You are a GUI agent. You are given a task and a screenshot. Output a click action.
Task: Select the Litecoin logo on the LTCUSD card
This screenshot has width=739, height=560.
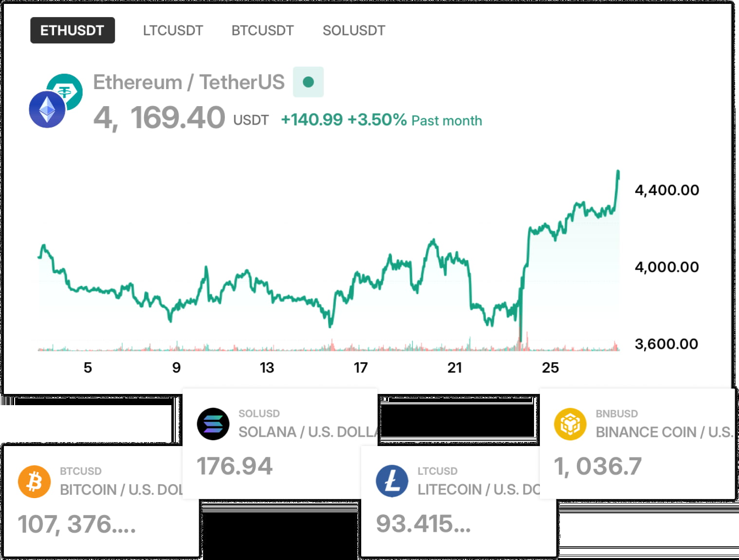[x=393, y=482]
